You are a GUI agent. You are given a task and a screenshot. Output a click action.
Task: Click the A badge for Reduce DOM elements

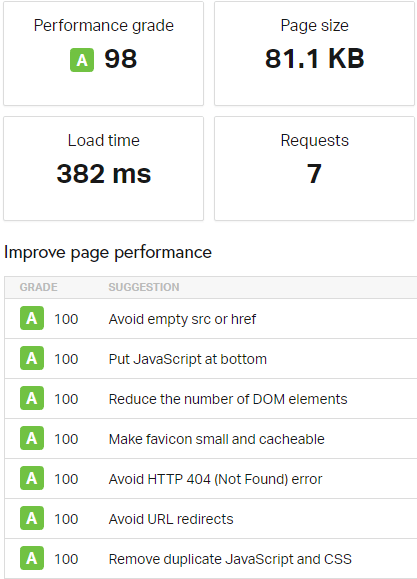point(32,398)
